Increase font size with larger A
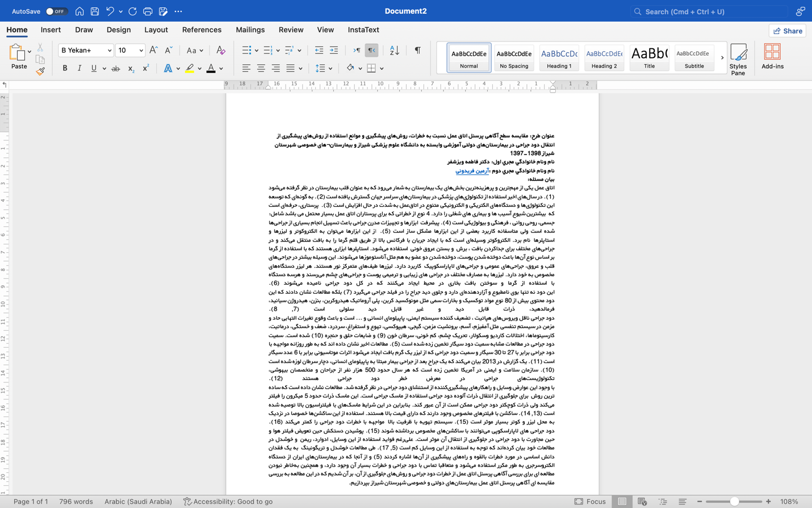Image resolution: width=812 pixels, height=508 pixels. pos(153,51)
